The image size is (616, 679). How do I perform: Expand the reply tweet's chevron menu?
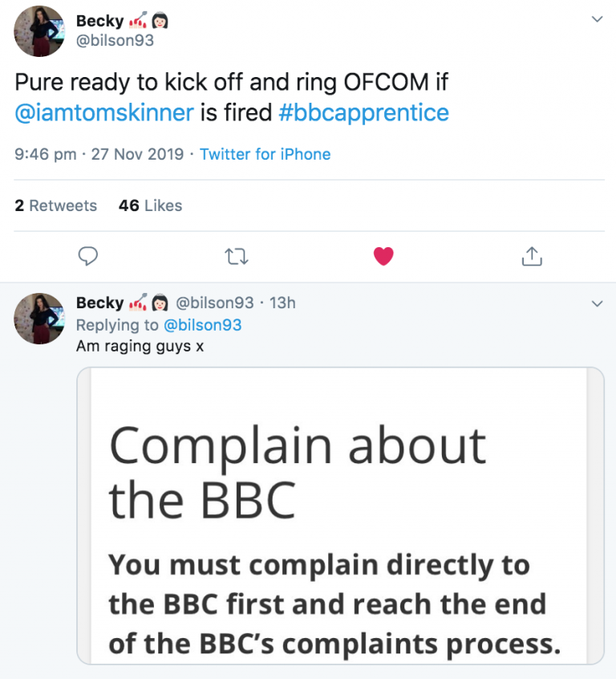597,303
